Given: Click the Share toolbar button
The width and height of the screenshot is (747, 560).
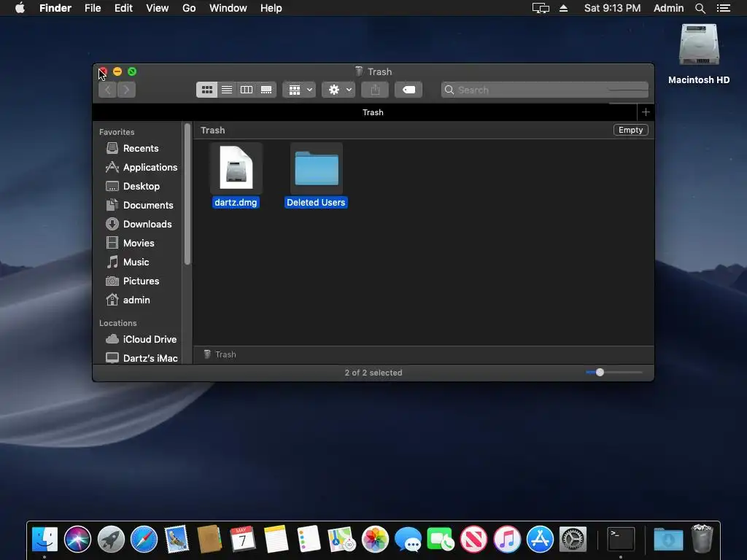Looking at the screenshot, I should 375,90.
